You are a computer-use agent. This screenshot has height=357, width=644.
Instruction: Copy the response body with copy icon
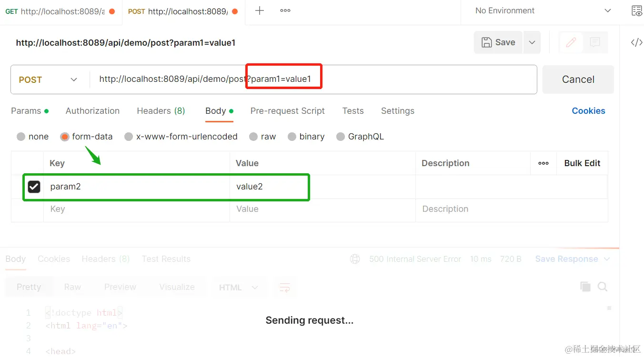click(585, 287)
